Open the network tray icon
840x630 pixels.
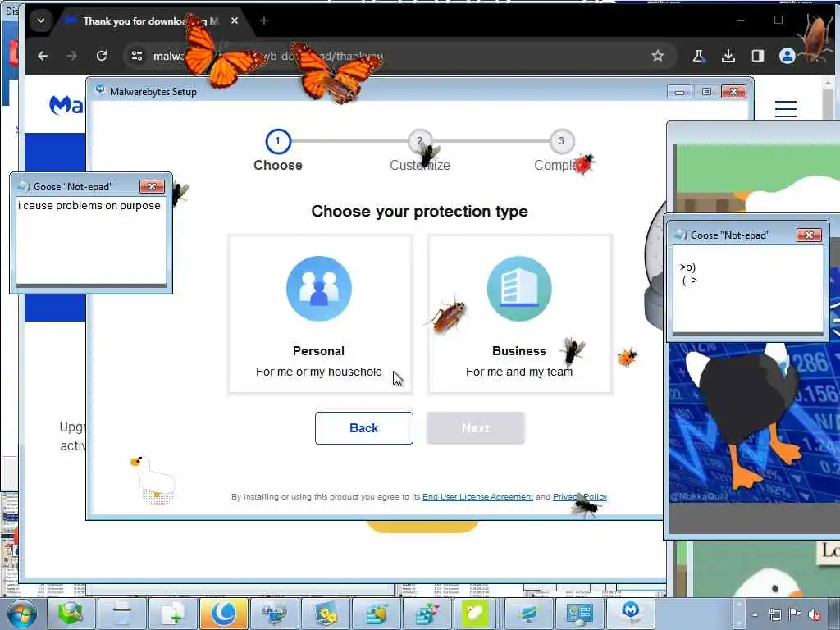pos(774,614)
